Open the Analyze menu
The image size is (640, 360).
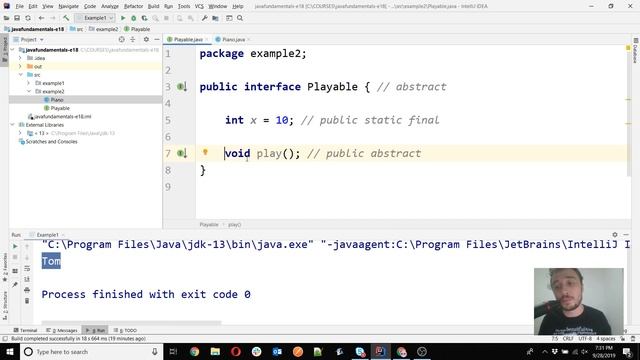(x=110, y=6)
